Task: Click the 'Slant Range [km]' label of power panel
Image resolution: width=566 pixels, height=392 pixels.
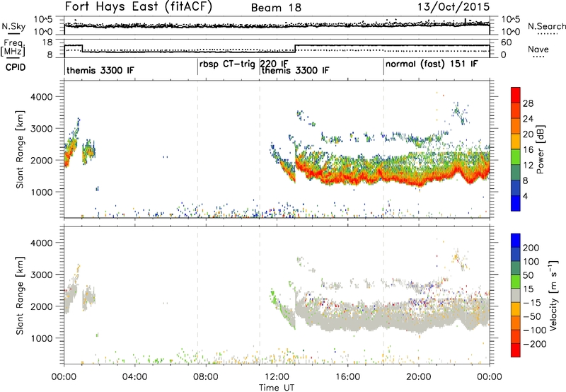Action: pos(20,149)
